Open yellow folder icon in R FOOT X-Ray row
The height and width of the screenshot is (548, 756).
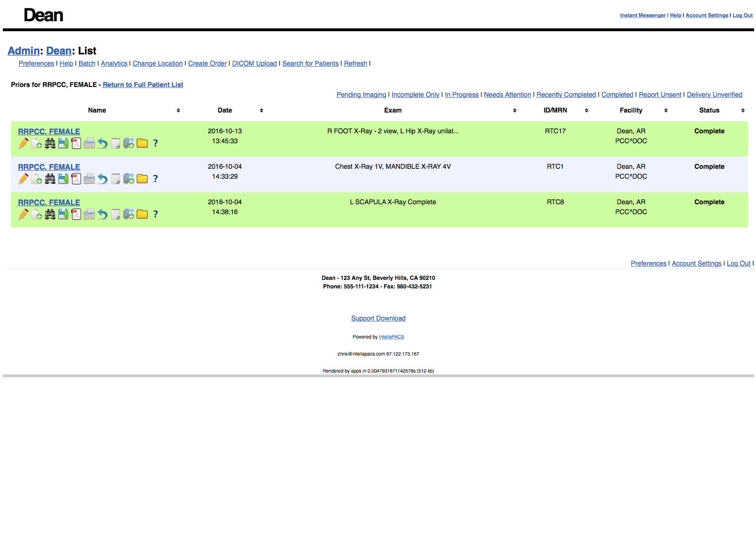click(x=142, y=143)
